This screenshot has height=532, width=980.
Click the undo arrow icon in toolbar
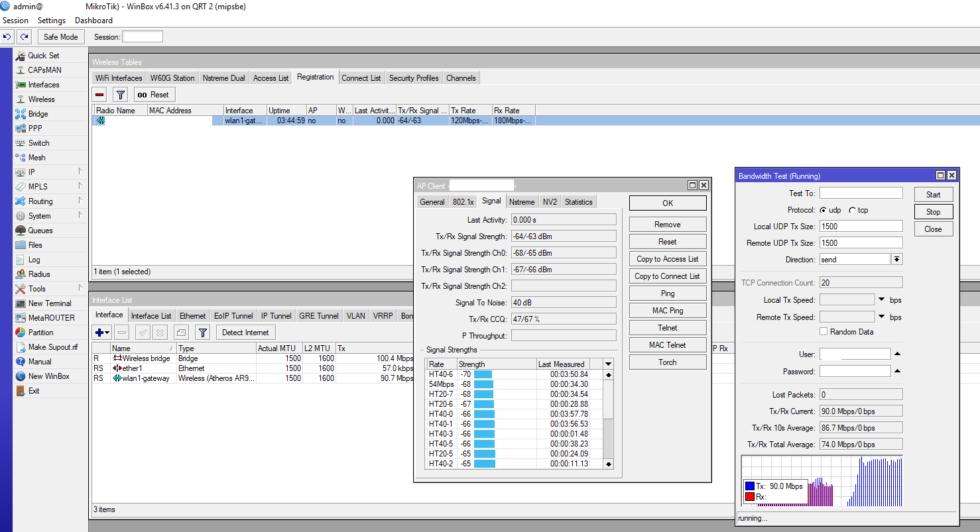click(7, 37)
